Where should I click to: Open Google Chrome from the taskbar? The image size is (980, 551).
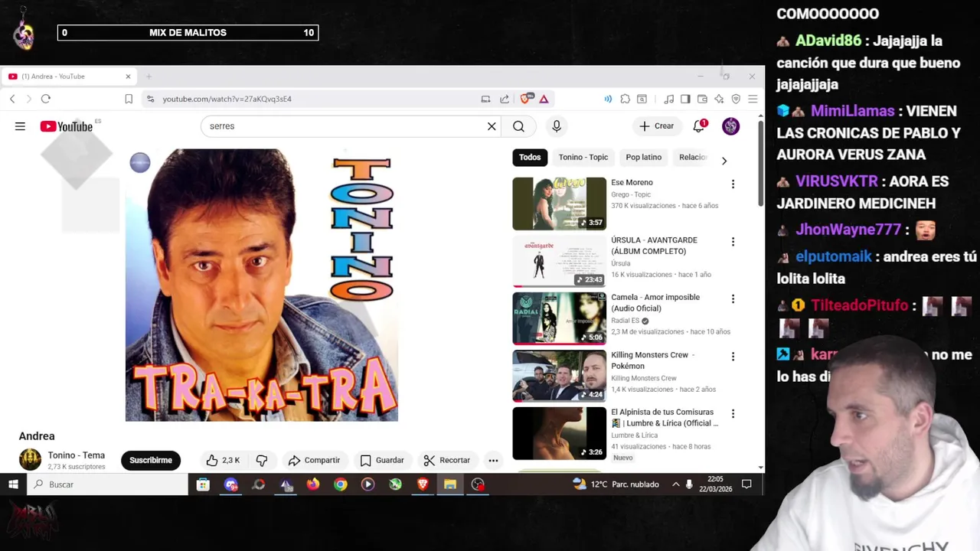(340, 484)
